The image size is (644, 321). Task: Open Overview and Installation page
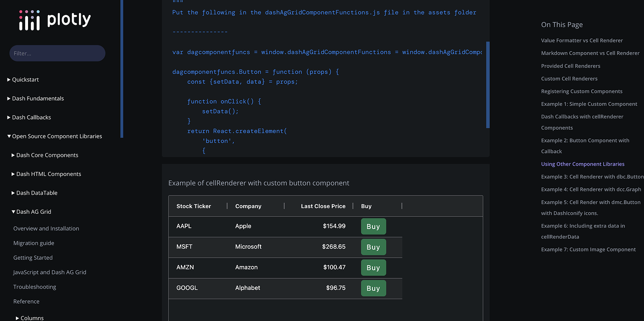pyautogui.click(x=46, y=229)
